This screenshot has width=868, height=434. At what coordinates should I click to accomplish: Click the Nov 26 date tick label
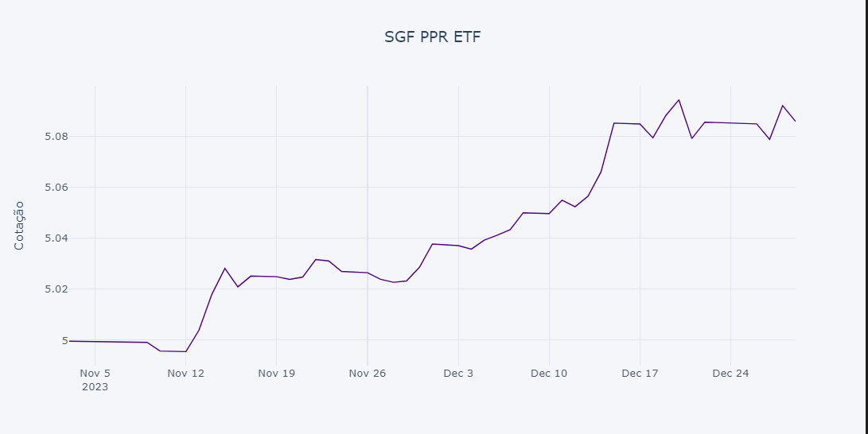367,373
